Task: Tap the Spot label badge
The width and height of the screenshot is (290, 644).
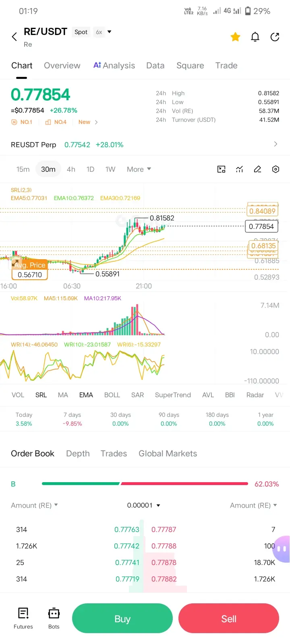Action: [x=81, y=32]
